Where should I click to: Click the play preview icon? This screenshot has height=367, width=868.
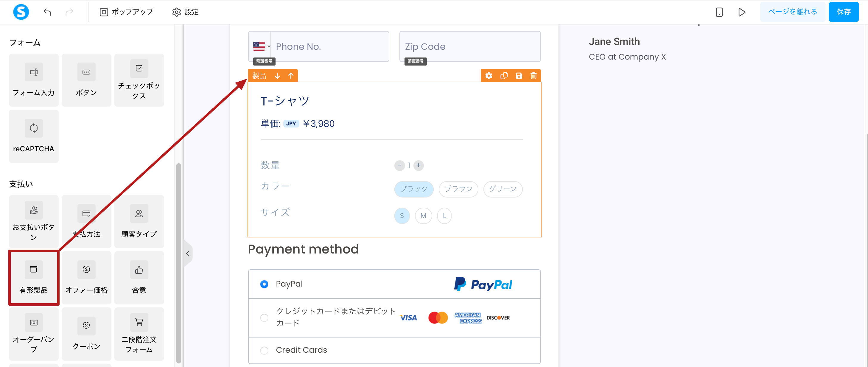pos(741,12)
